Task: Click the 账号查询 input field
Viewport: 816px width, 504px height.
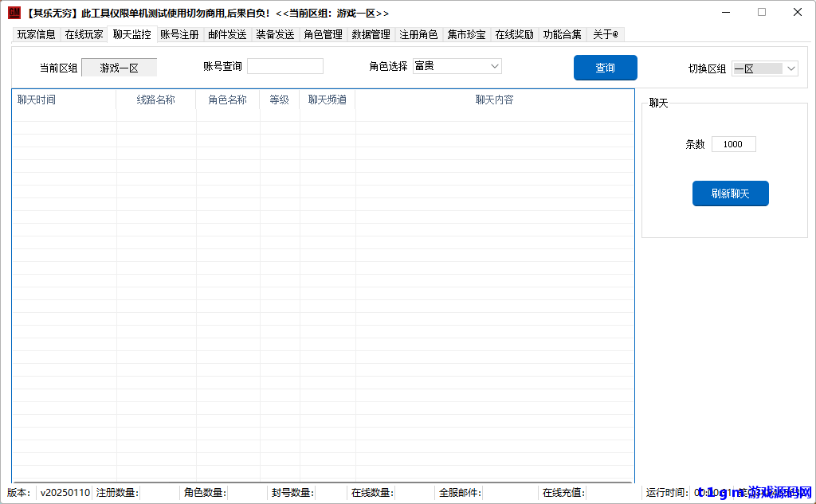Action: tap(284, 66)
